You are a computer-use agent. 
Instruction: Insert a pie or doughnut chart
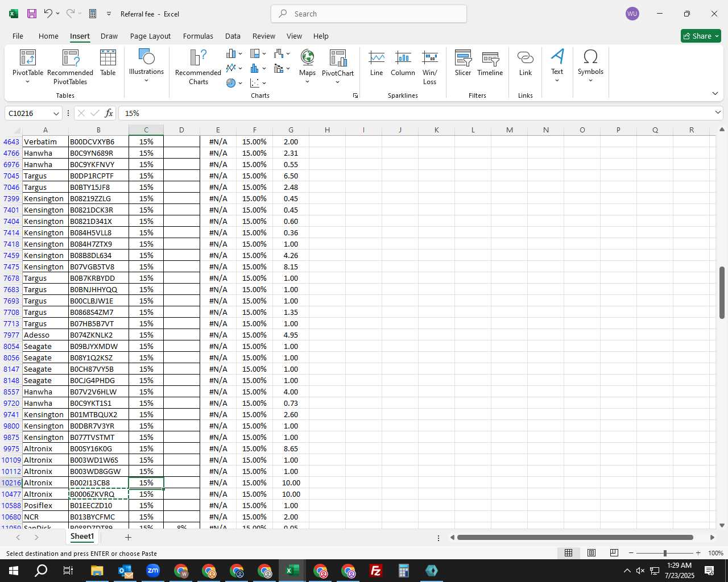click(x=234, y=83)
